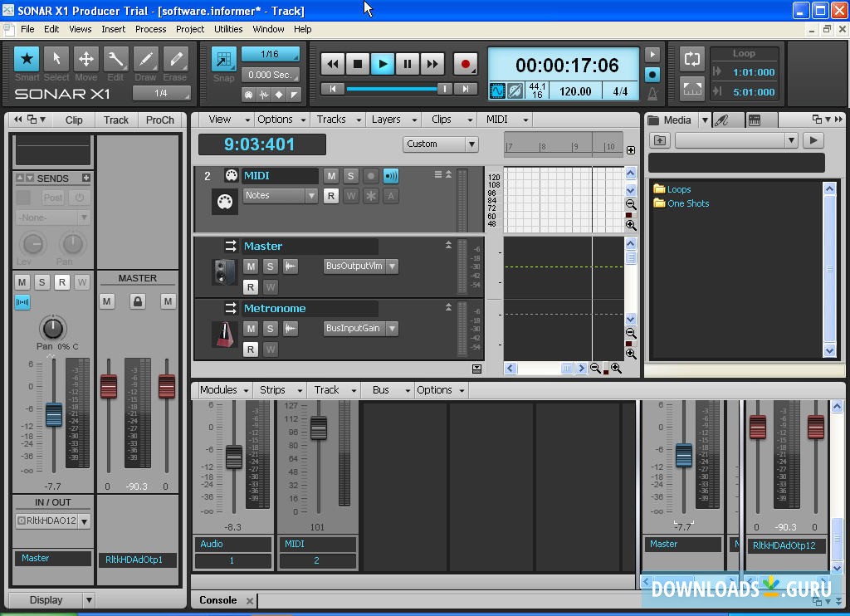Select the Smart tool
Viewport: 850px width, 616px height.
coord(27,59)
